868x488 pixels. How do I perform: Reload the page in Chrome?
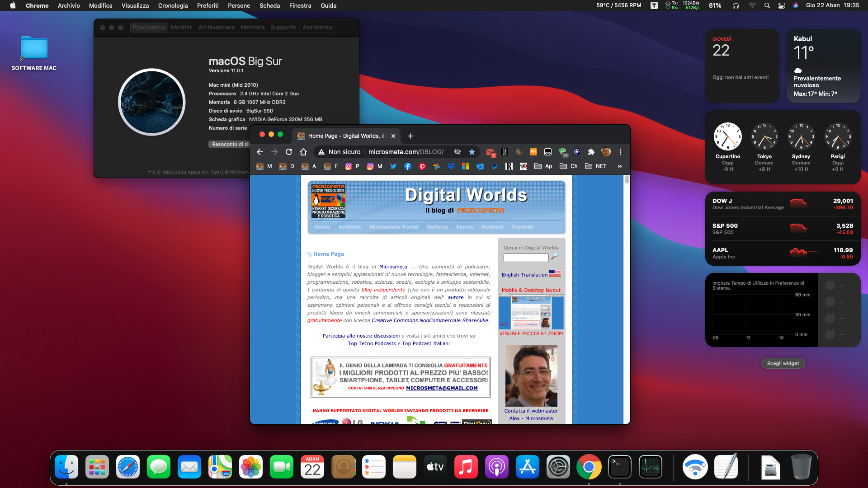pos(289,152)
